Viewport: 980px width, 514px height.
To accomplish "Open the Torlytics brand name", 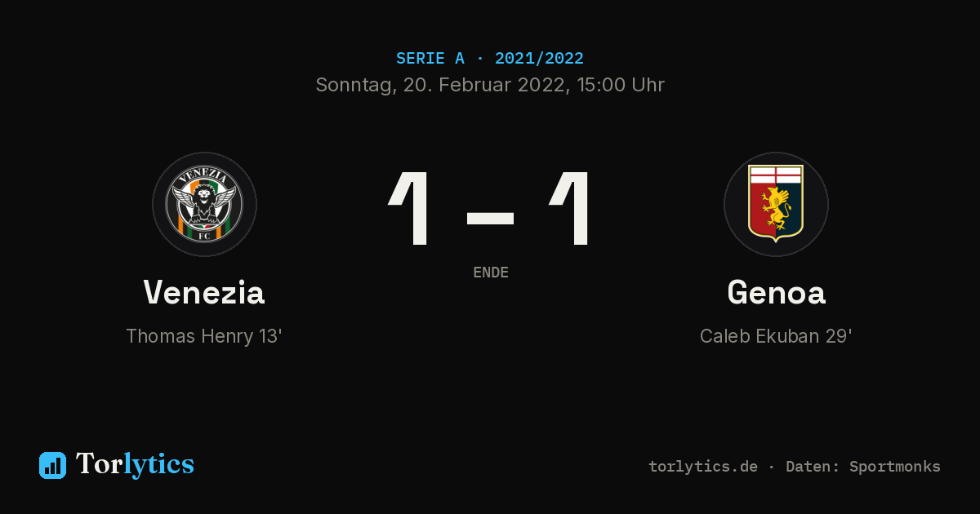I will tap(135, 464).
